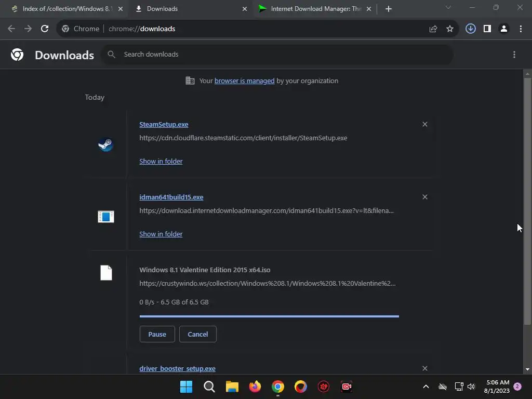Click the browser forward arrow
The width and height of the screenshot is (532, 399).
pyautogui.click(x=28, y=29)
